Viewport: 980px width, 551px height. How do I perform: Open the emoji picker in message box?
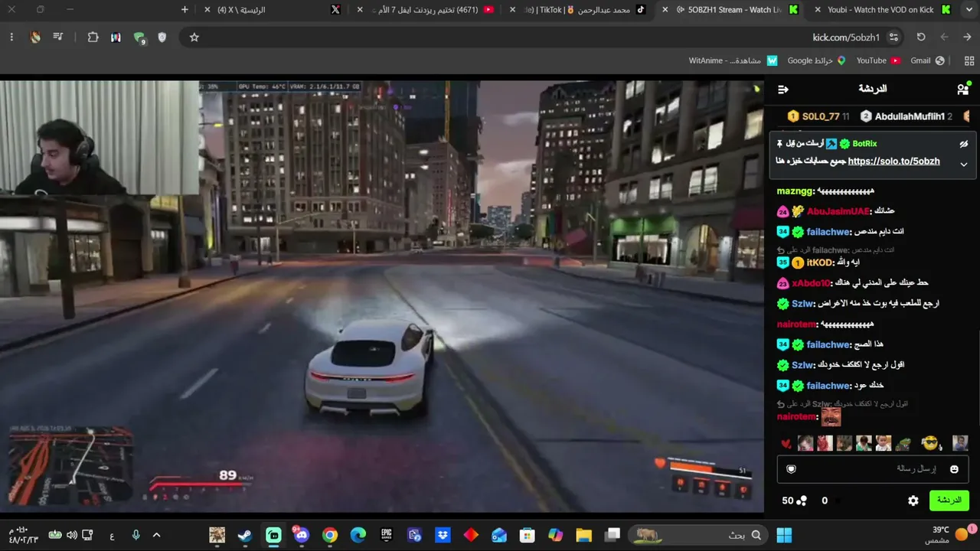(954, 469)
